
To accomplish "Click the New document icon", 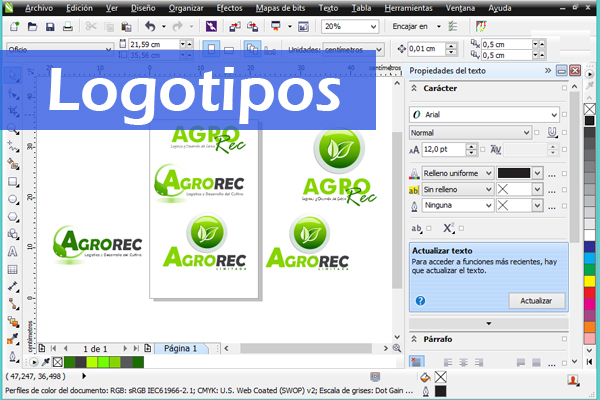I will click(x=15, y=26).
